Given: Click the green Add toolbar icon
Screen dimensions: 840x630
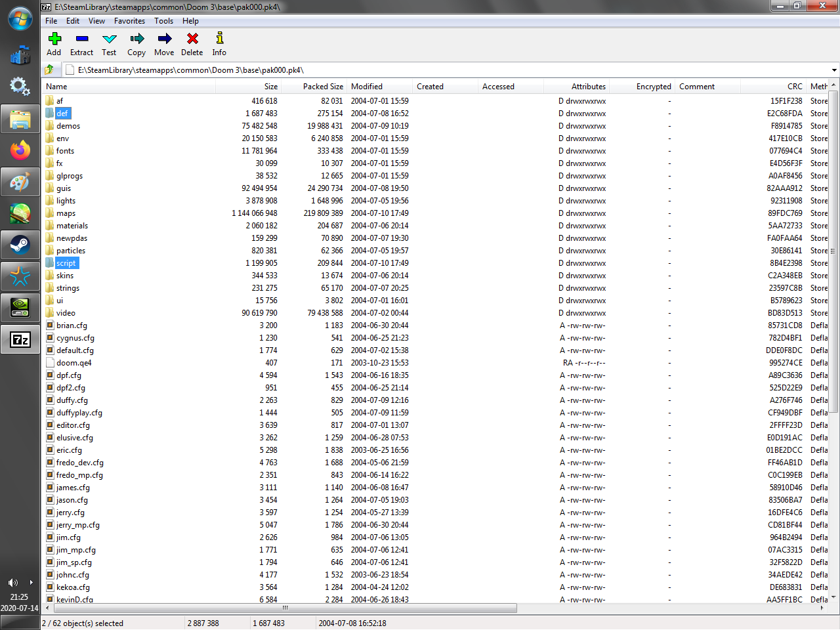Looking at the screenshot, I should [x=54, y=39].
